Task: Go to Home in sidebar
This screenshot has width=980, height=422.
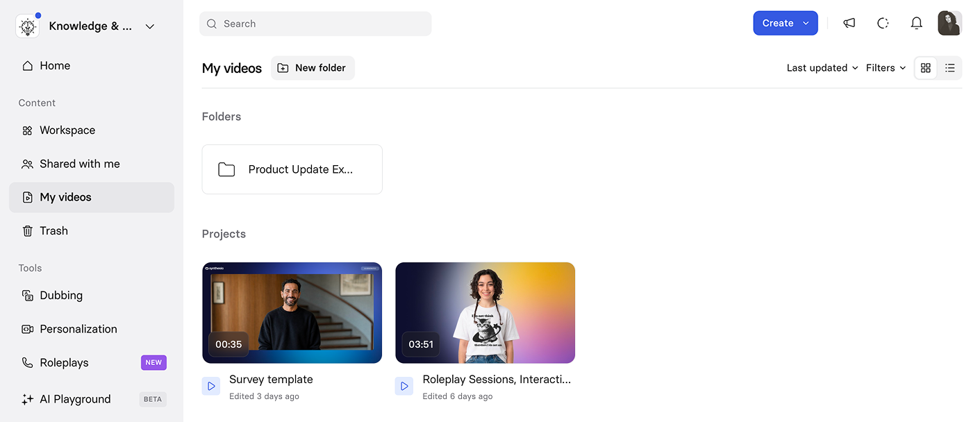Action: [x=92, y=66]
